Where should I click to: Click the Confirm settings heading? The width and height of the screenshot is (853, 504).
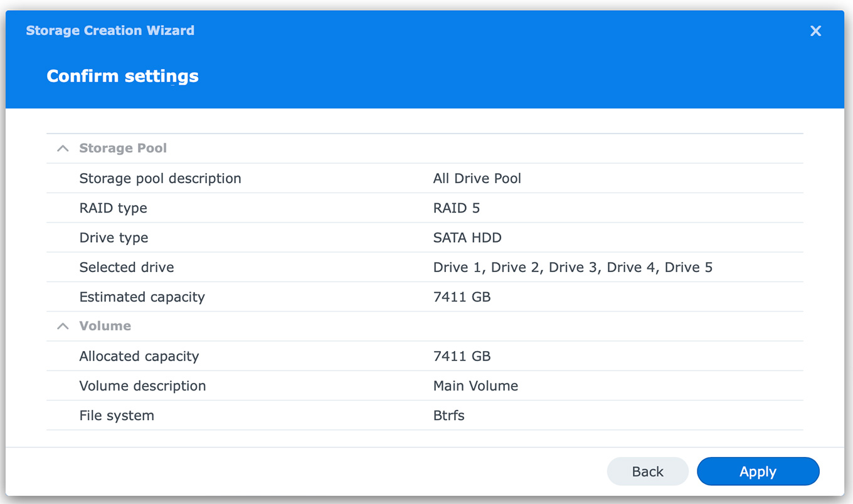pos(122,76)
